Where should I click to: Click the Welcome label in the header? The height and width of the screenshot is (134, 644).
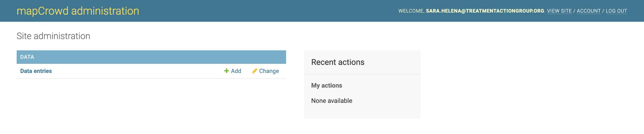pos(411,11)
